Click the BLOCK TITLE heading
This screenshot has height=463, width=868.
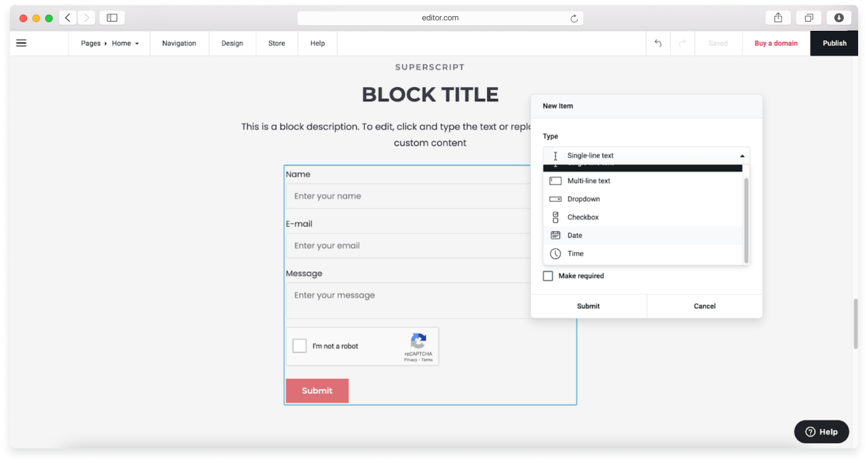[430, 94]
